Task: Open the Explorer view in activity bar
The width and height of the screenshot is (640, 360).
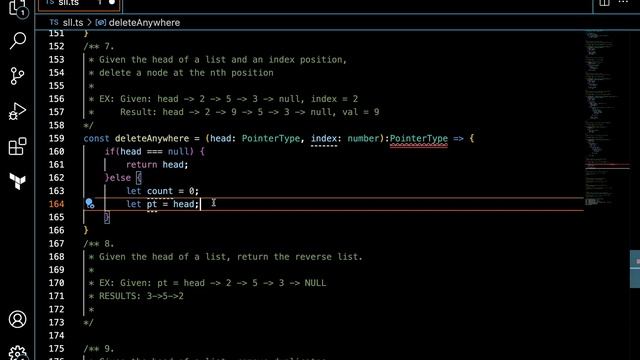Action: pos(18,8)
